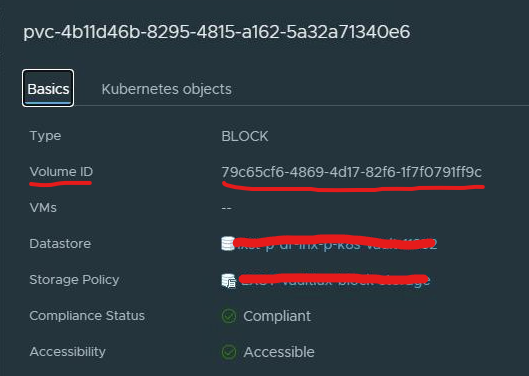Click the Compliance Status label
This screenshot has width=529, height=376.
click(87, 316)
